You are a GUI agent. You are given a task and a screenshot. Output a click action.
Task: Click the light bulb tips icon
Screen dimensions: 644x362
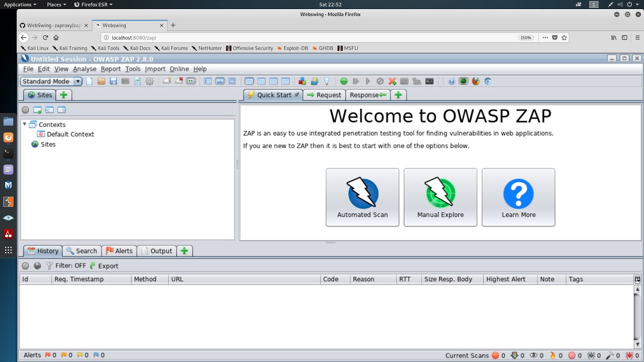pos(327,81)
